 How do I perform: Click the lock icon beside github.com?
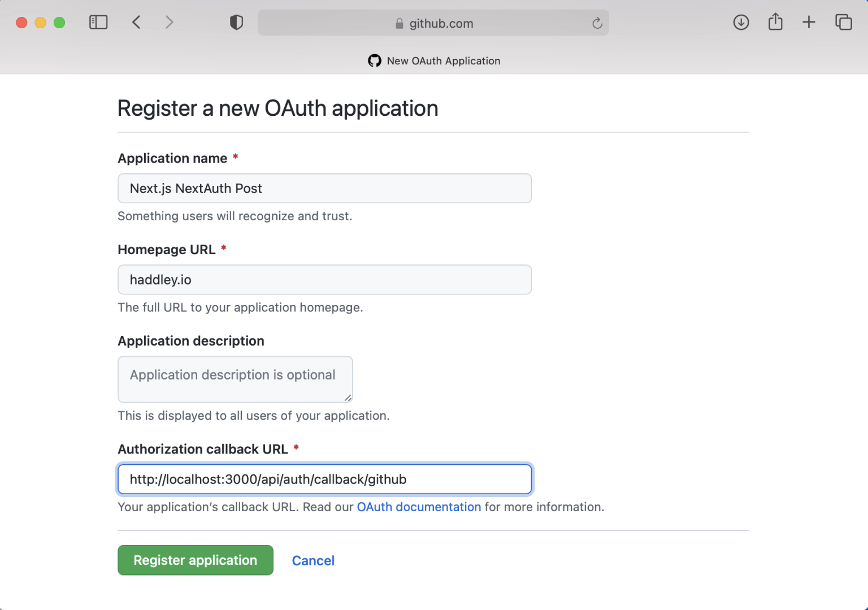point(400,24)
